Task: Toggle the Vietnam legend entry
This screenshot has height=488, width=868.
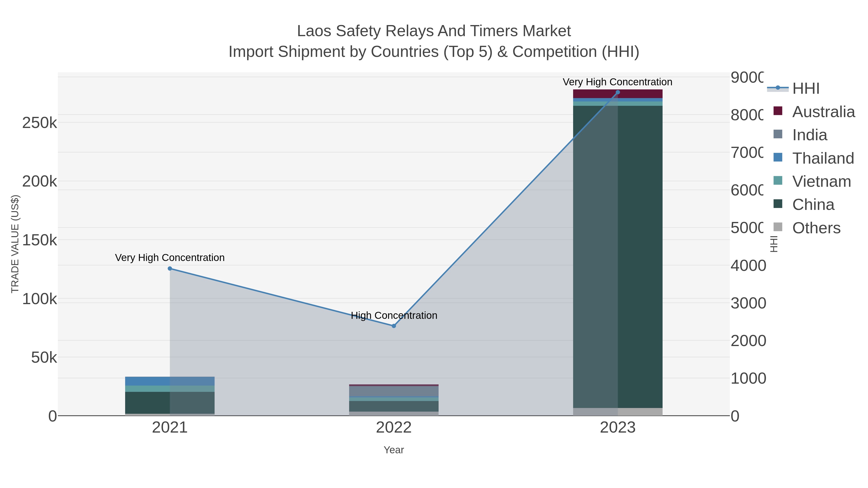Action: 812,181
